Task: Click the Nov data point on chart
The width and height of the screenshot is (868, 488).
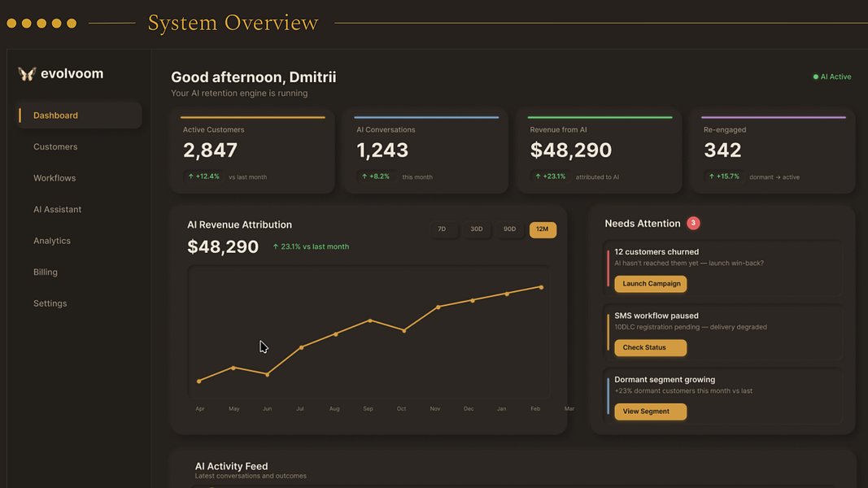Action: [x=438, y=307]
